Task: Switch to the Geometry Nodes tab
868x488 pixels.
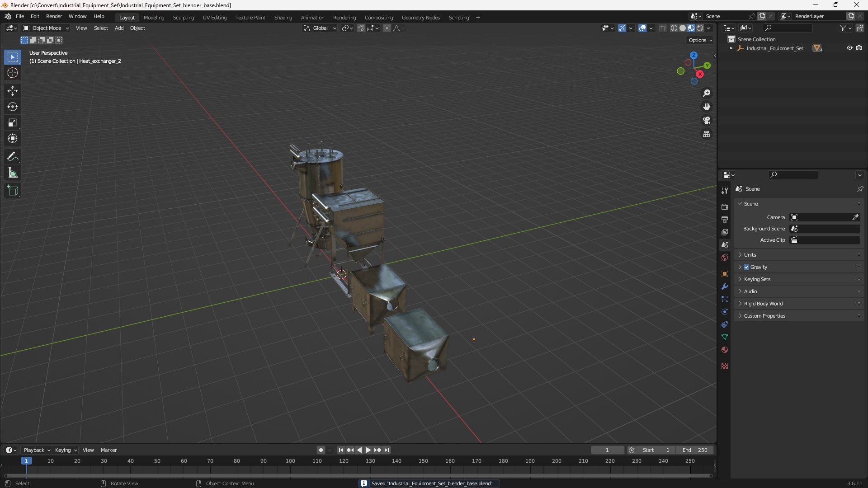Action: click(420, 18)
